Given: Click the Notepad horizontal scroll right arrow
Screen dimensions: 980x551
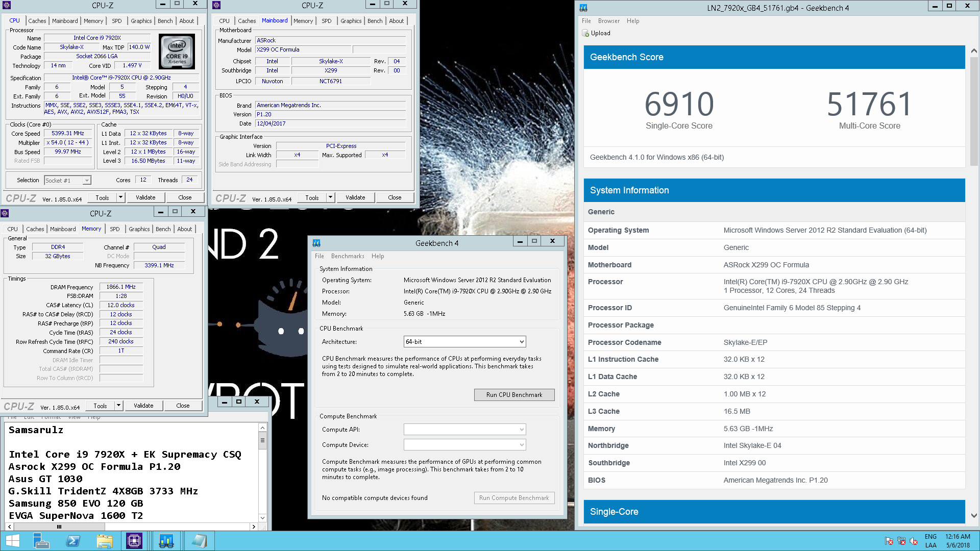Looking at the screenshot, I should point(254,527).
